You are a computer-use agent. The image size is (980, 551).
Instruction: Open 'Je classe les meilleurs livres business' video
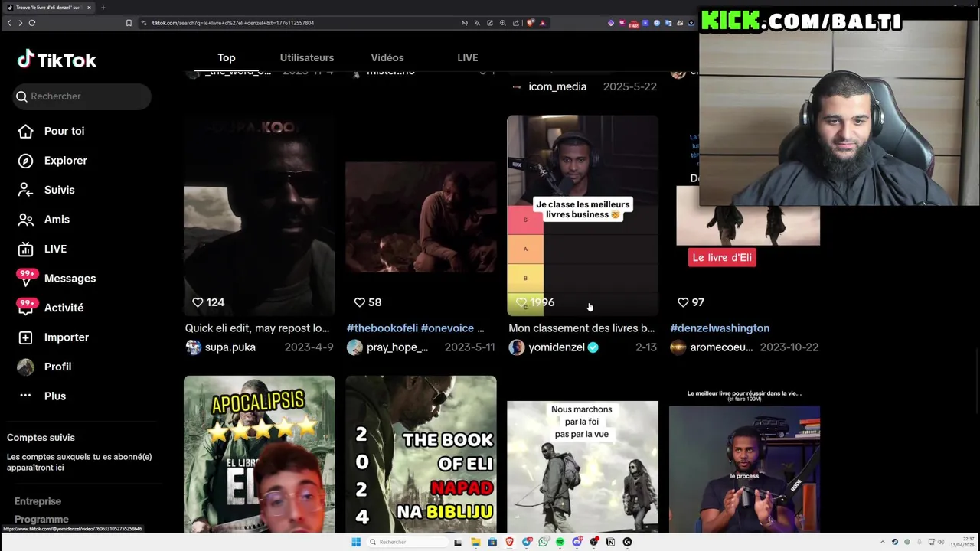coord(583,216)
